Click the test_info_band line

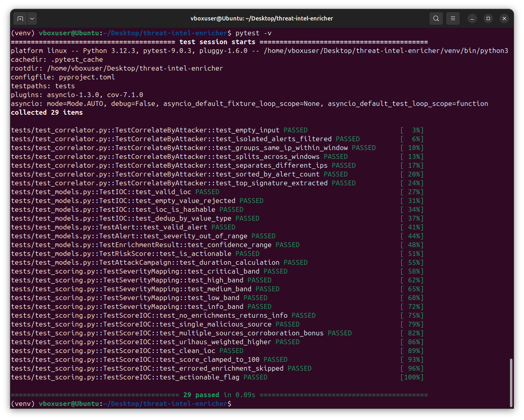point(217,306)
